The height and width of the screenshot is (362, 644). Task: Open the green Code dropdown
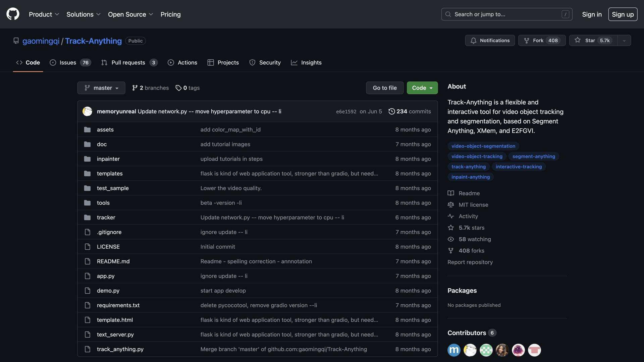click(422, 88)
